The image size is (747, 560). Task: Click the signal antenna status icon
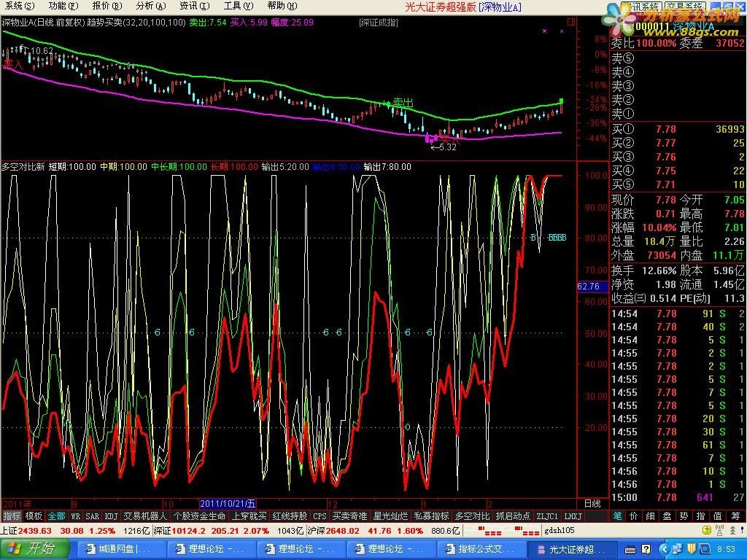[x=720, y=531]
